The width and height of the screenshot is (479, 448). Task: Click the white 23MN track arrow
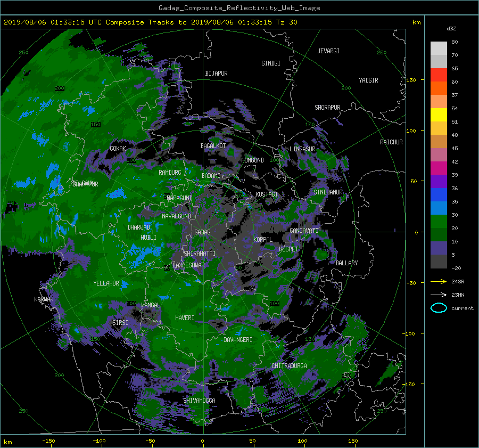click(x=439, y=295)
